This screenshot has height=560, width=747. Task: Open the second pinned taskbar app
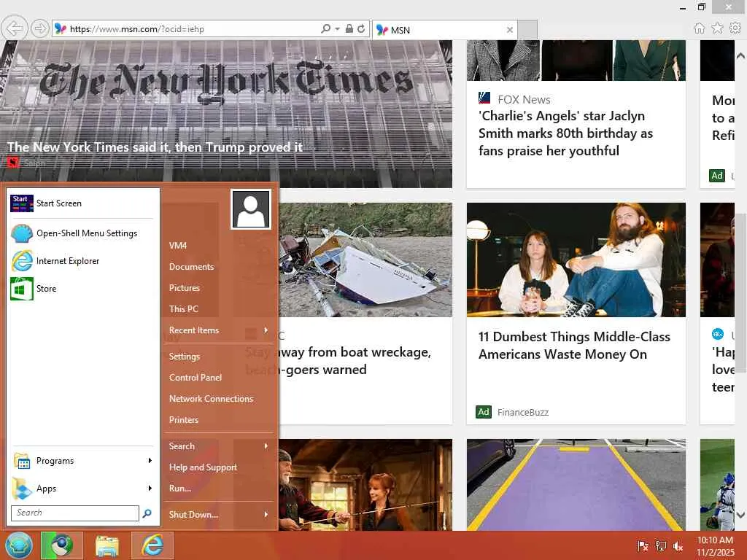[62, 545]
